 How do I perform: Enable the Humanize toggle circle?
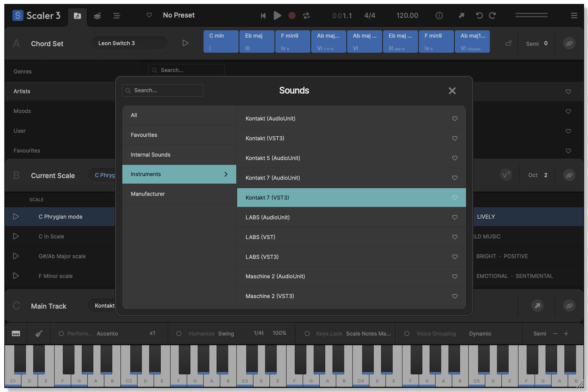[179, 334]
